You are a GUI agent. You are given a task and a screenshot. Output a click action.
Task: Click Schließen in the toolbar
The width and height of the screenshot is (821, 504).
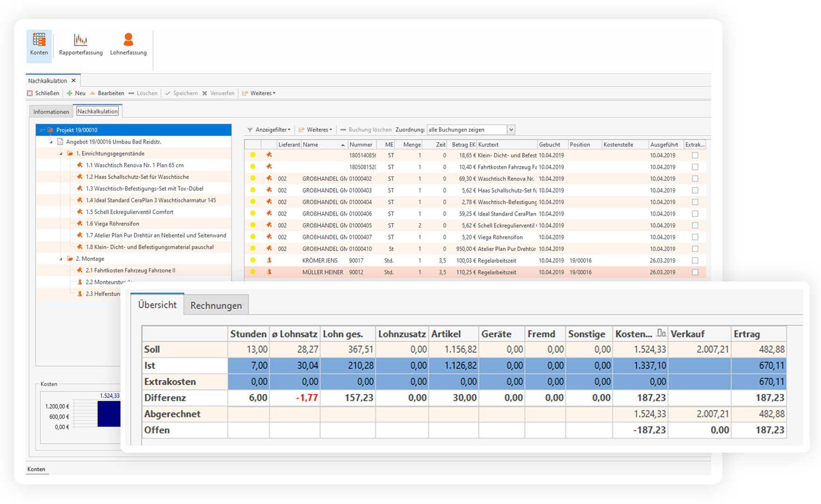point(43,93)
